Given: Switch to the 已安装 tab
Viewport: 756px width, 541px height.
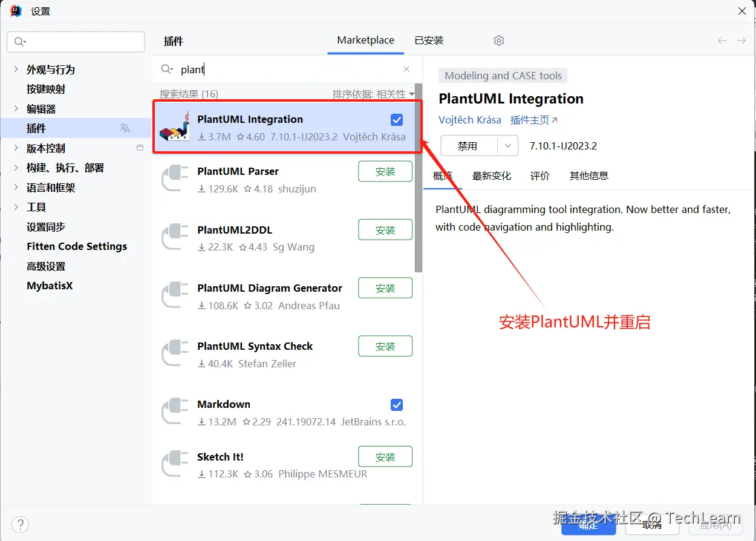Looking at the screenshot, I should click(x=429, y=41).
